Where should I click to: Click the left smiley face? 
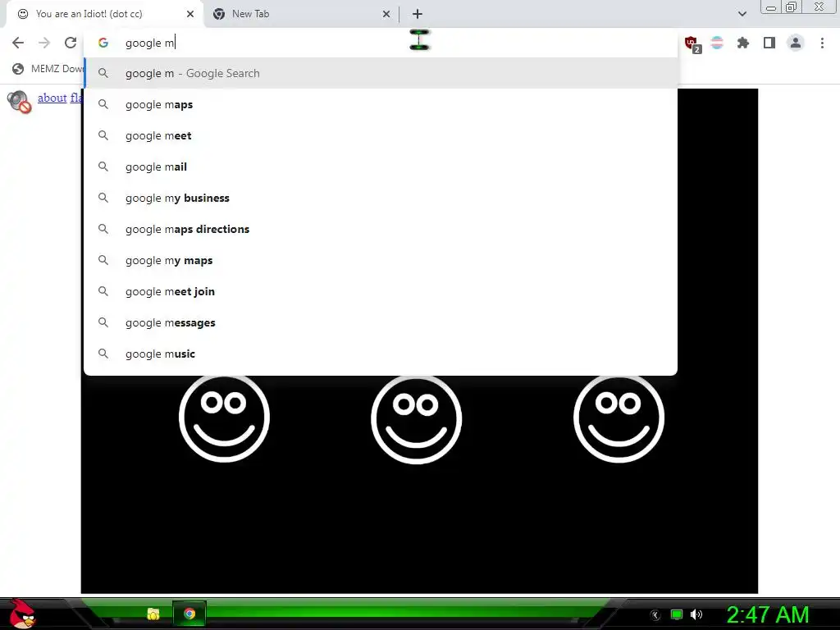click(x=224, y=418)
